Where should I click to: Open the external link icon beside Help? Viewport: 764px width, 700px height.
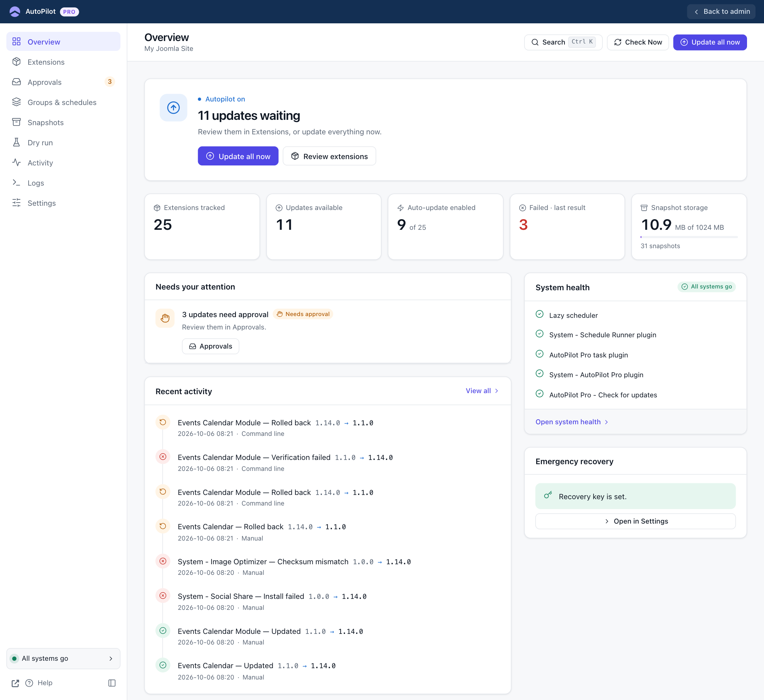pos(15,683)
